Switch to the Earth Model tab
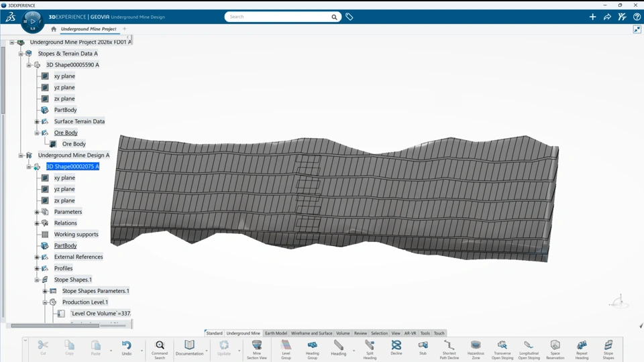This screenshot has width=644, height=362. (x=276, y=333)
